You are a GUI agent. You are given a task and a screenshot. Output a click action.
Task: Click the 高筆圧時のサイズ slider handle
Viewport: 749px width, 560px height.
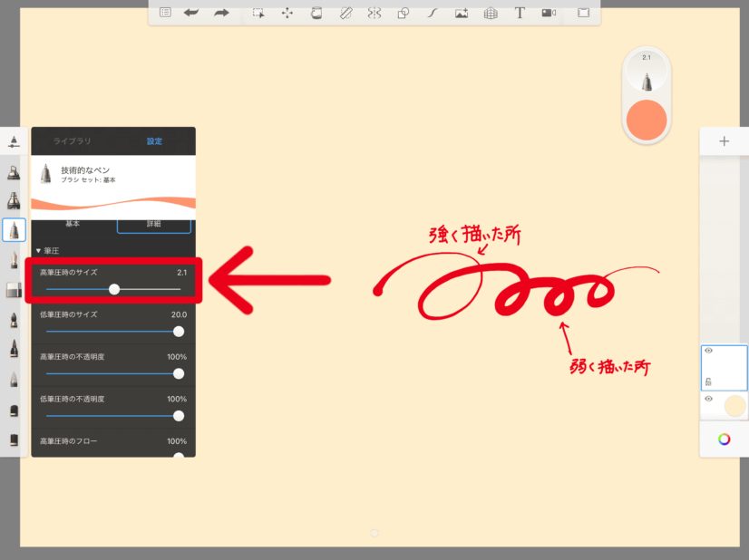[x=114, y=289]
